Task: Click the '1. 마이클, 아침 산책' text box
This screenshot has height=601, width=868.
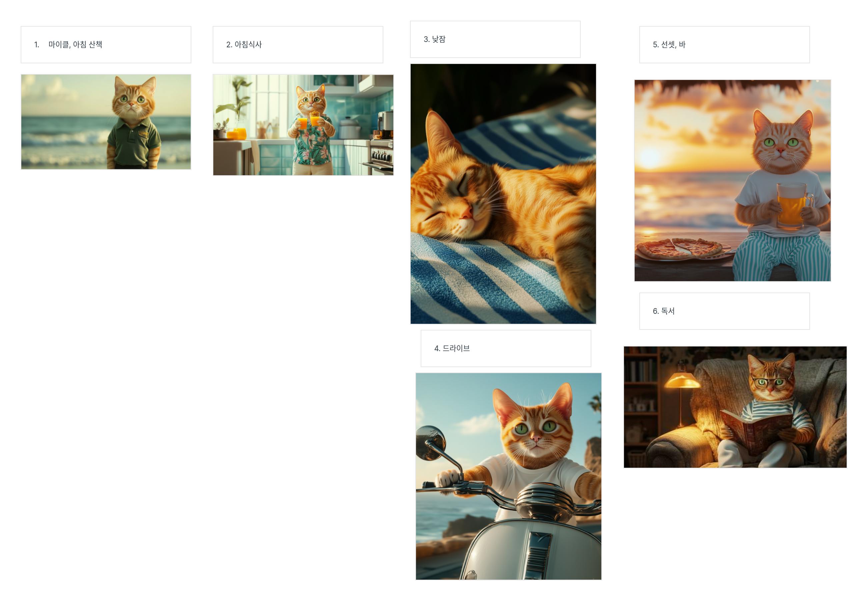Action: 105,44
